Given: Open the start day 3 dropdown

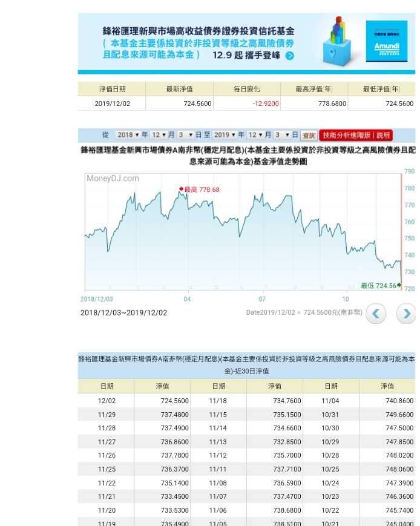Looking at the screenshot, I should [x=186, y=135].
